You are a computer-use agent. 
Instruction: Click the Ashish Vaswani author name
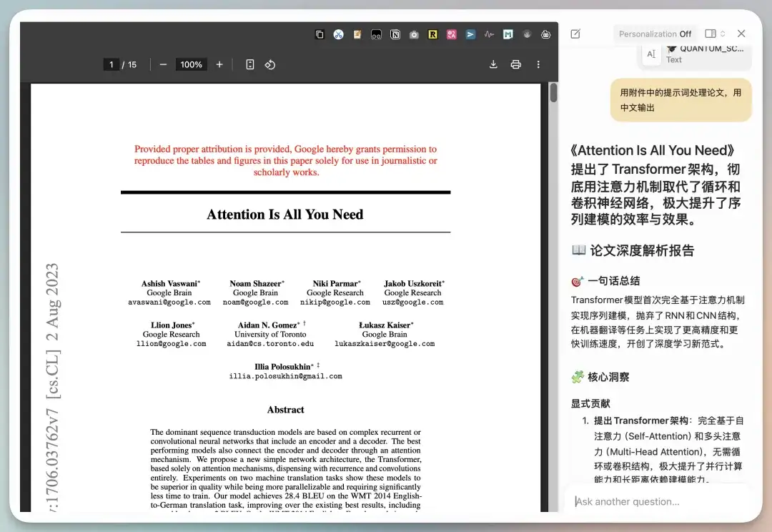(x=169, y=284)
